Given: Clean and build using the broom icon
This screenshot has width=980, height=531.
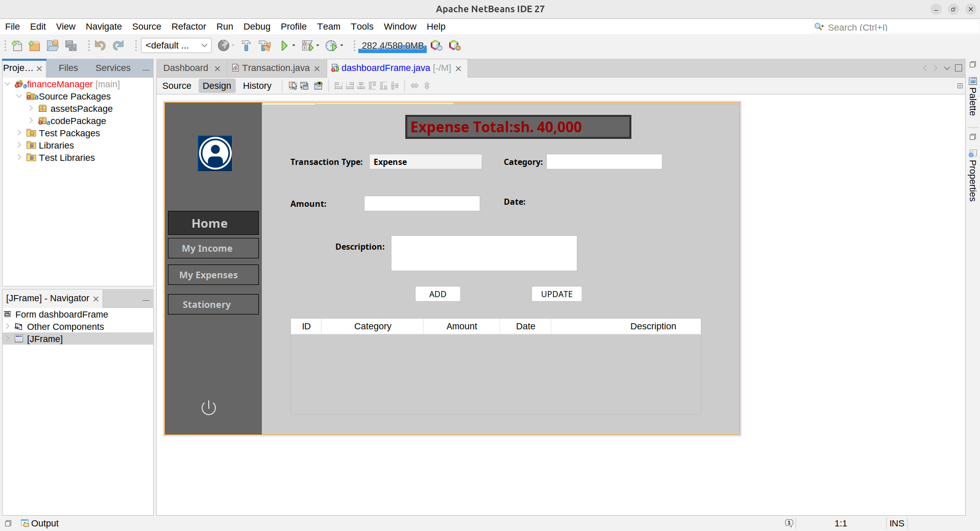Looking at the screenshot, I should point(265,45).
